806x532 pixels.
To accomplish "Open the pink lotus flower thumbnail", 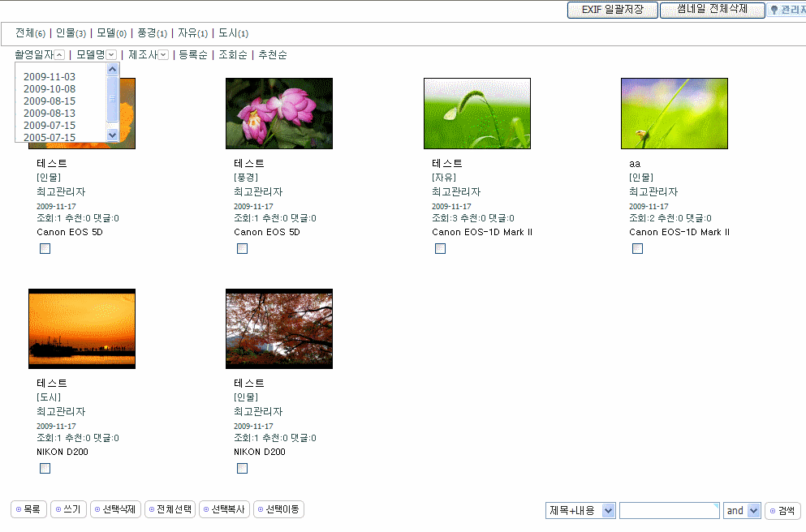I will coord(279,114).
